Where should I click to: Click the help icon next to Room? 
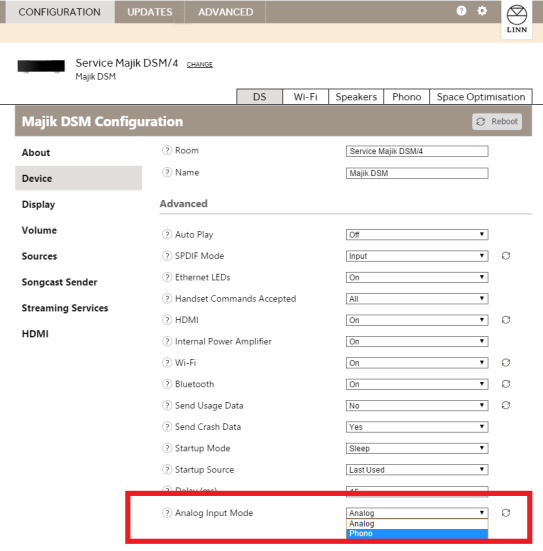pos(167,150)
